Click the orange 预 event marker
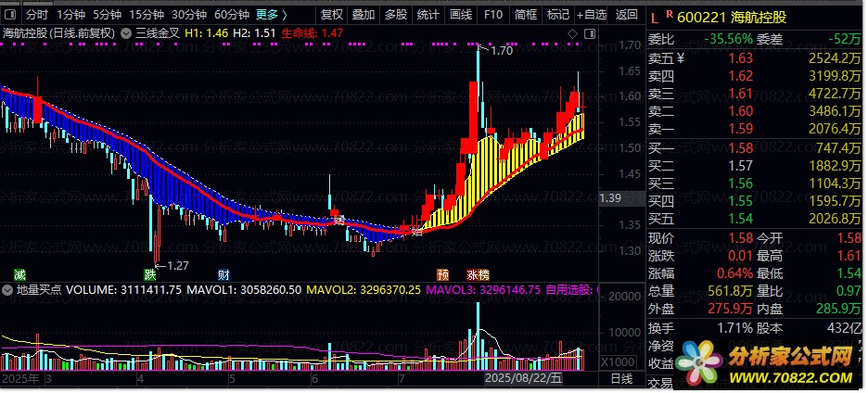 point(443,274)
